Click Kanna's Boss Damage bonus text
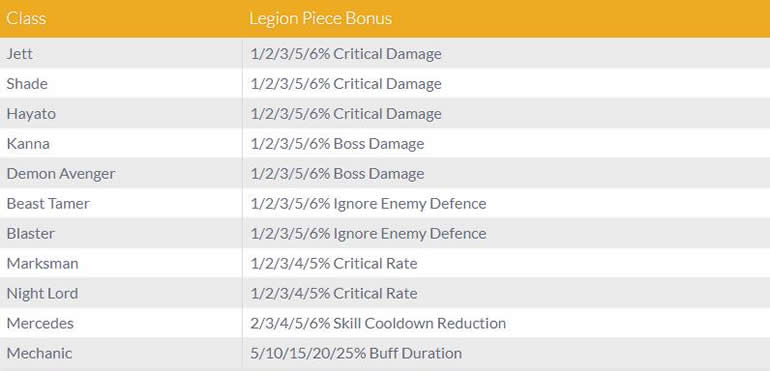Screen dimensions: 770x371 tap(337, 143)
